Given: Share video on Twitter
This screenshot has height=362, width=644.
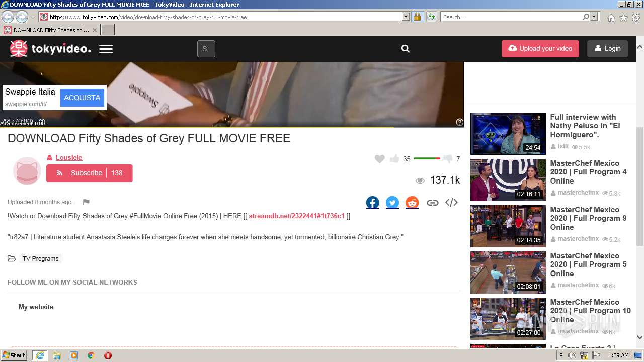Looking at the screenshot, I should [392, 203].
